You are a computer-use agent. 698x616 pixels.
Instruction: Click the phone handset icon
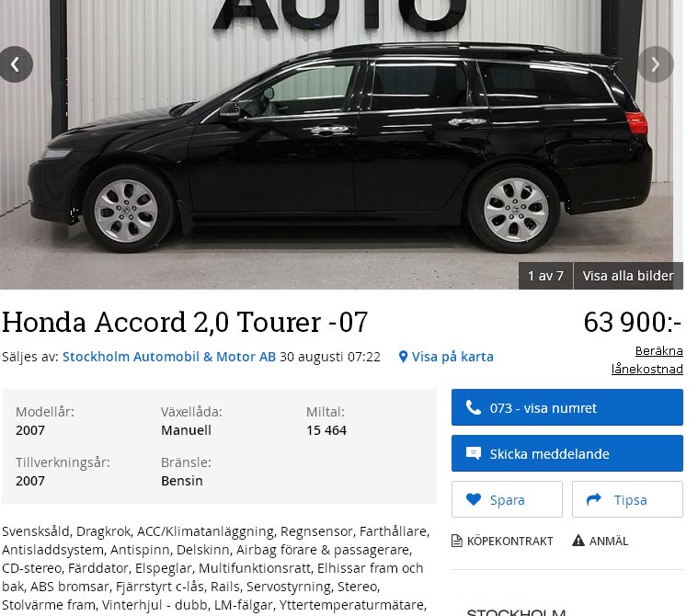pos(474,407)
